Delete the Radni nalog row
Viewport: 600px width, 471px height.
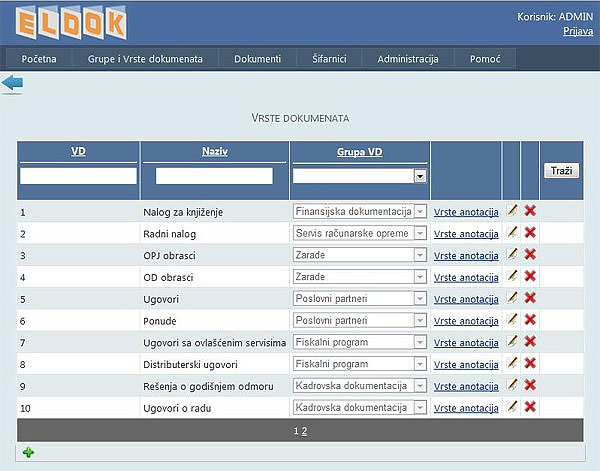[x=530, y=233]
